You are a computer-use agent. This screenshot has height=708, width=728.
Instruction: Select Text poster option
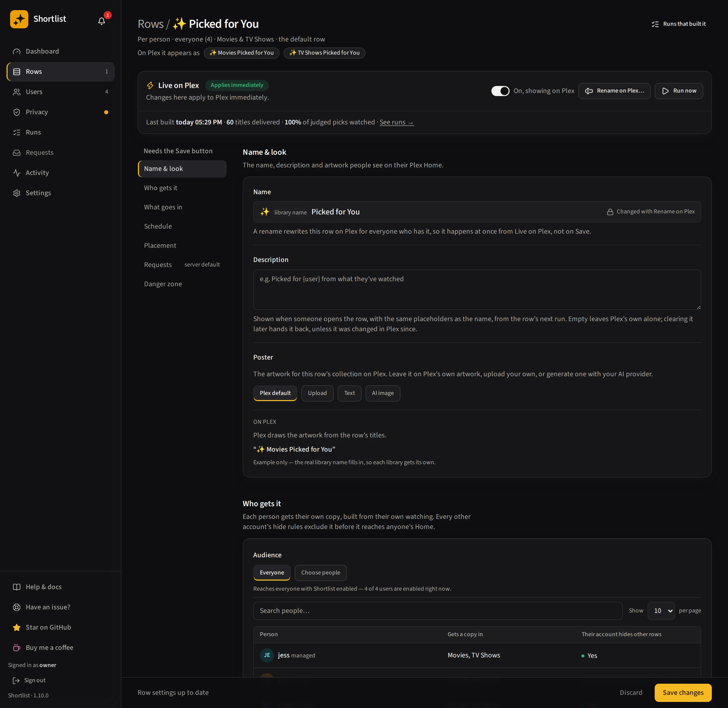349,393
